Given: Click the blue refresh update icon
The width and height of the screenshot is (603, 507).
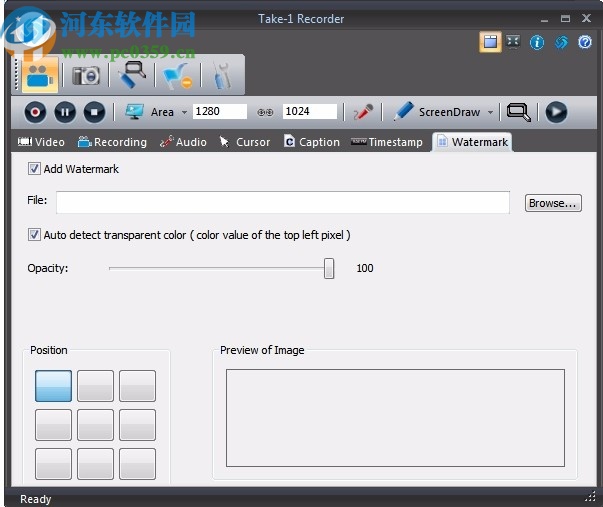Looking at the screenshot, I should point(561,42).
